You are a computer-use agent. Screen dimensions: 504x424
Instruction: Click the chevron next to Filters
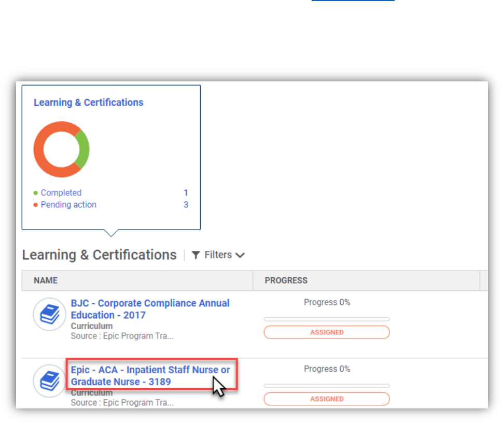[x=240, y=256]
